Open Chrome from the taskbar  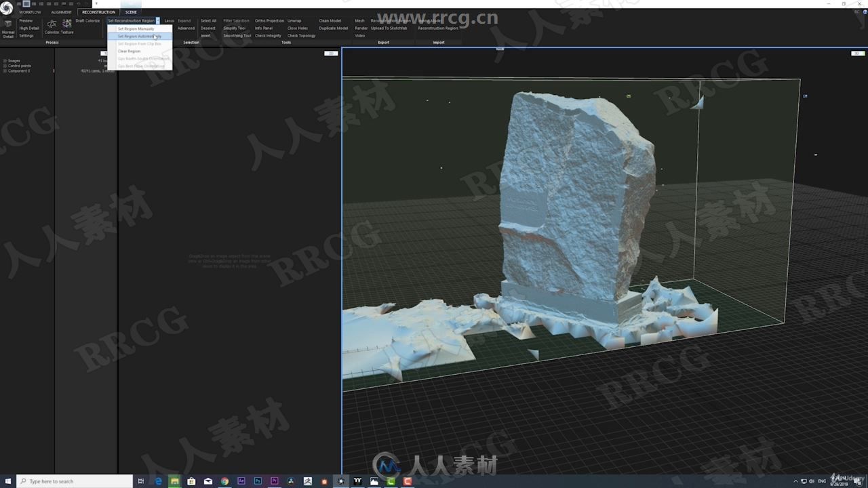(x=224, y=481)
